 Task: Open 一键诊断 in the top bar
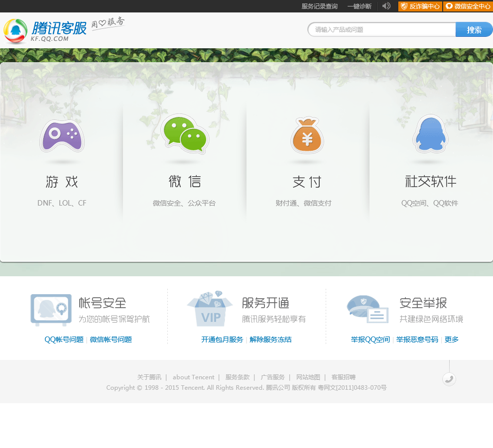[x=359, y=6]
